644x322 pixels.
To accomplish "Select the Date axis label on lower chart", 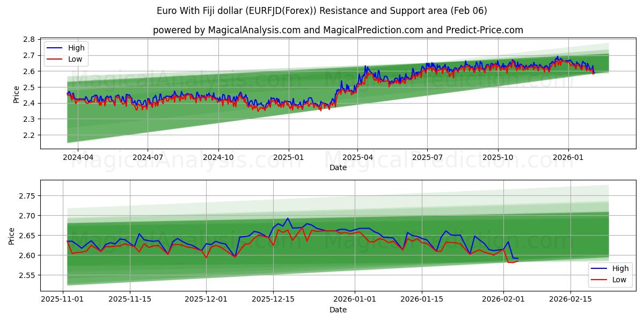I will tap(337, 309).
